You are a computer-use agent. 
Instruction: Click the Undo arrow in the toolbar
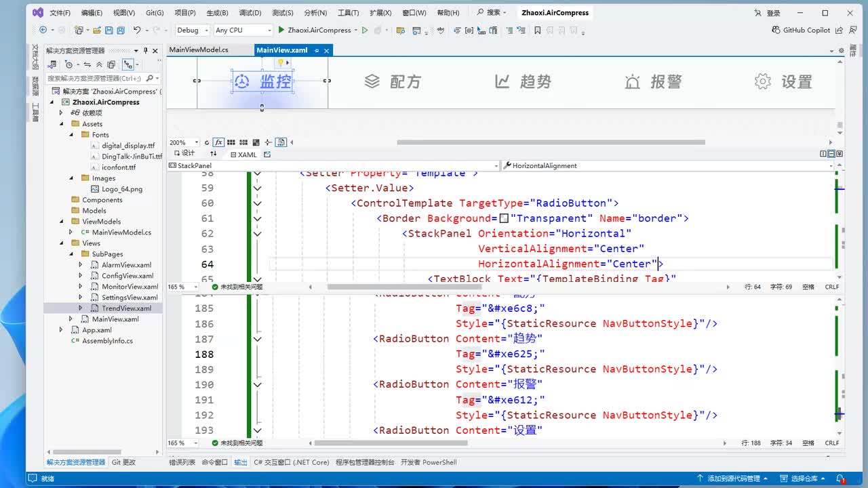(x=136, y=30)
